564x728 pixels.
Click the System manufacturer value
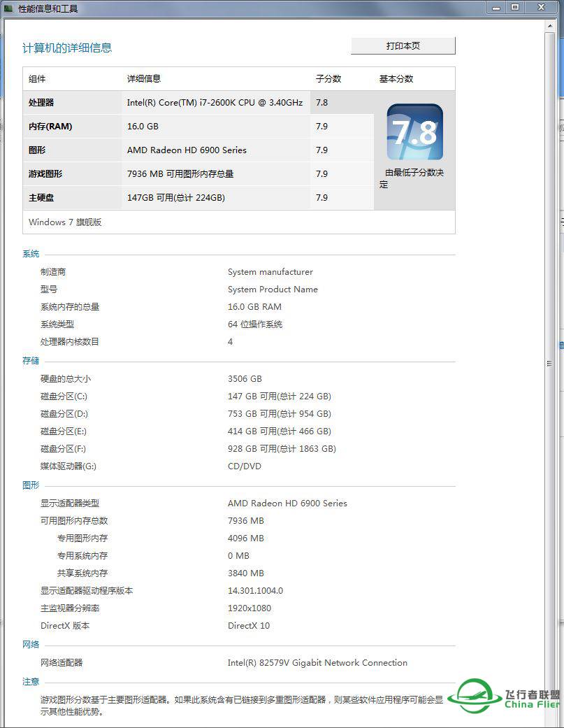point(270,272)
